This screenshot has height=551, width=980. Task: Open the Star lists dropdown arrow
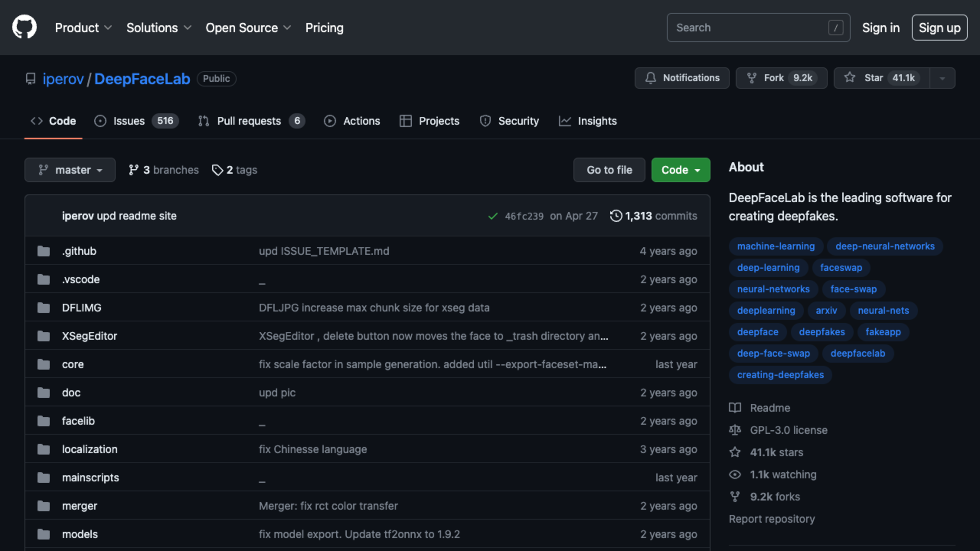942,78
